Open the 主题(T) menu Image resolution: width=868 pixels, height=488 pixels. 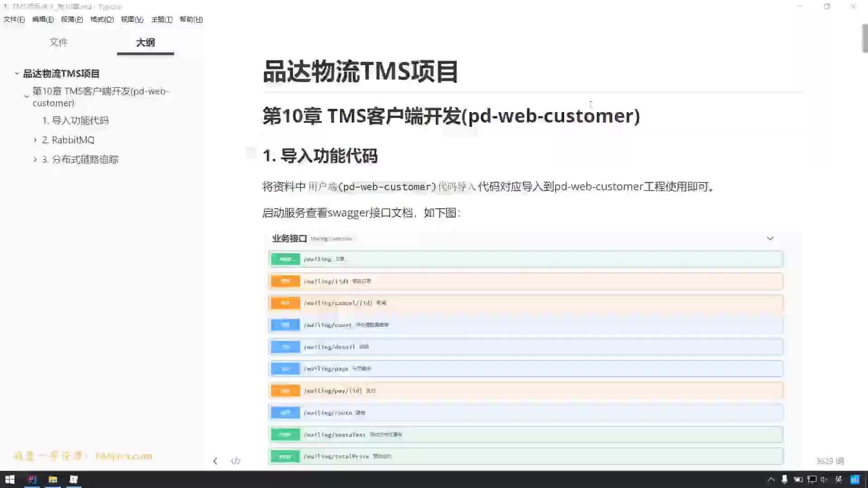162,19
